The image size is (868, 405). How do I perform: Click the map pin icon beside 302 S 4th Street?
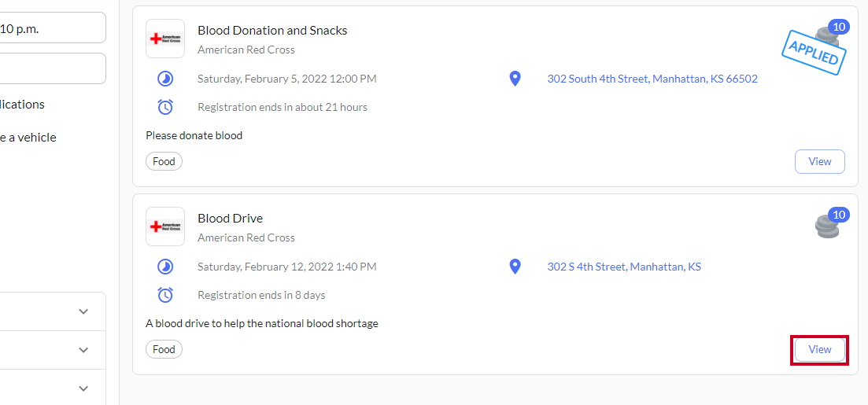tap(515, 267)
